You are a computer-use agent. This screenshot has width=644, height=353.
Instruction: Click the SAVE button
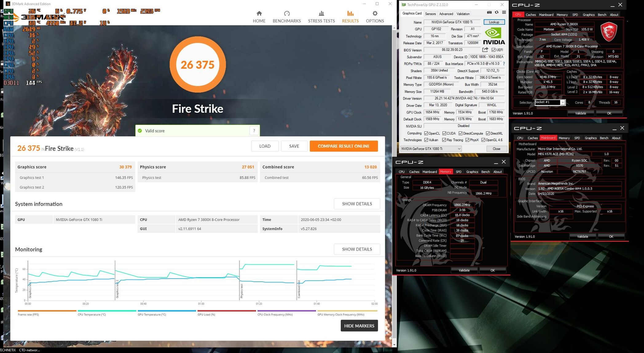294,146
